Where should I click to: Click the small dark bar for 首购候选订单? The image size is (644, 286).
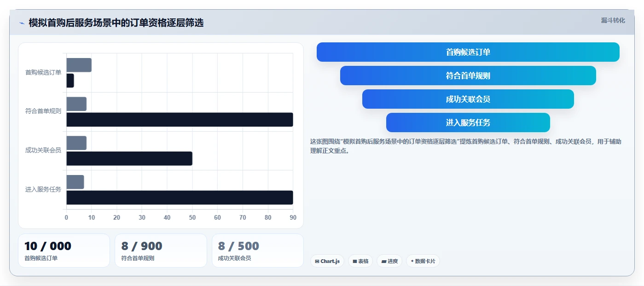pyautogui.click(x=70, y=81)
